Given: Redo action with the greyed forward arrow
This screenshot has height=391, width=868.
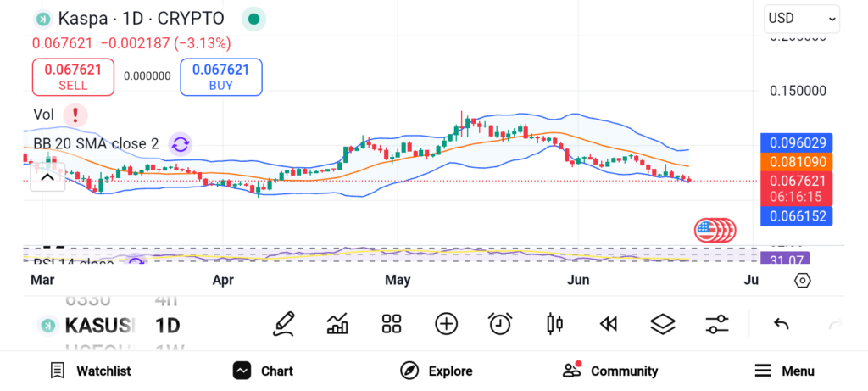Looking at the screenshot, I should [835, 324].
